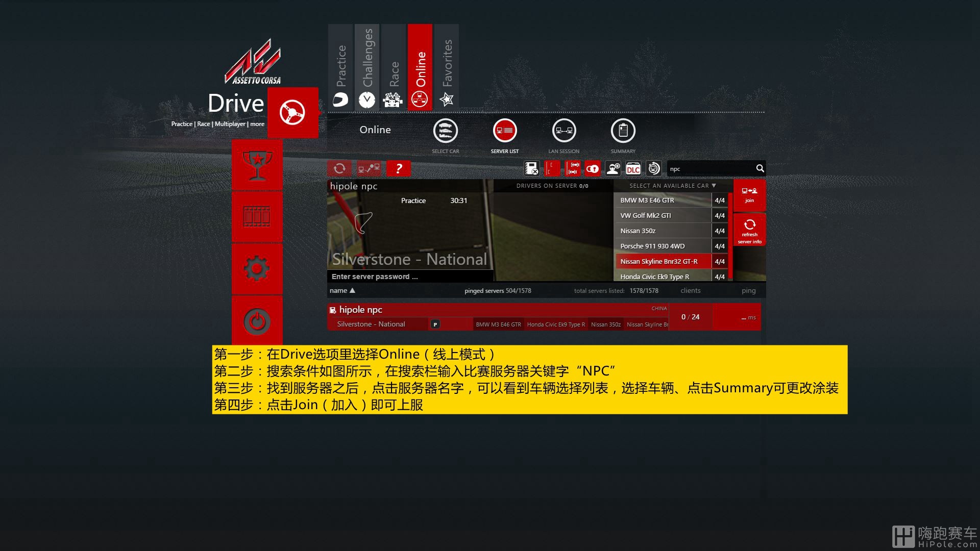This screenshot has width=980, height=551.
Task: Click the server row's 0 / 24 client count
Action: click(x=690, y=317)
